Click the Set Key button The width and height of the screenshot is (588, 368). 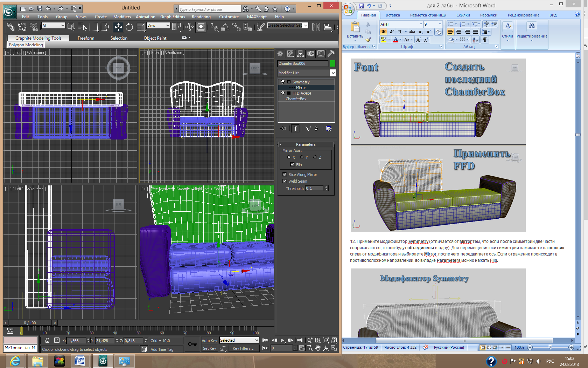[209, 348]
